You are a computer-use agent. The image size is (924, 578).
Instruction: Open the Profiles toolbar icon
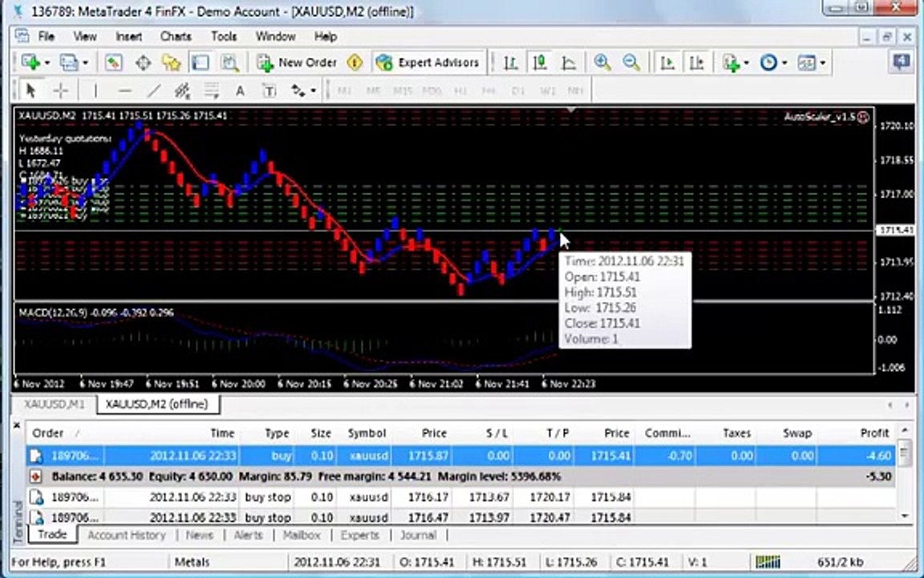click(69, 62)
